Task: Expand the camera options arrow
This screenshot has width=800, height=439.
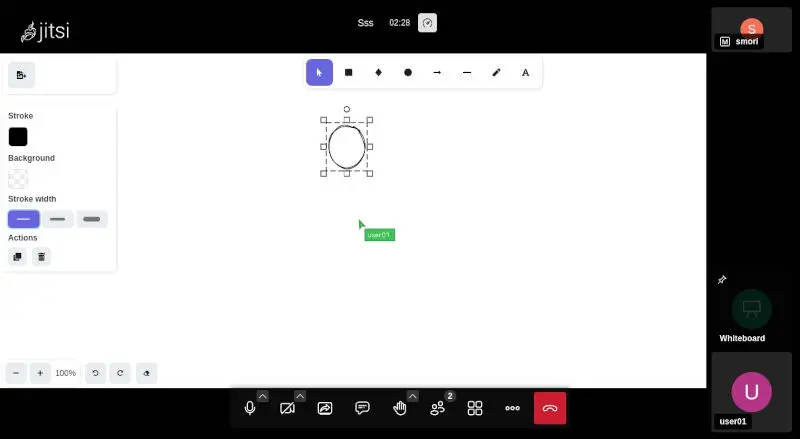Action: click(x=299, y=396)
